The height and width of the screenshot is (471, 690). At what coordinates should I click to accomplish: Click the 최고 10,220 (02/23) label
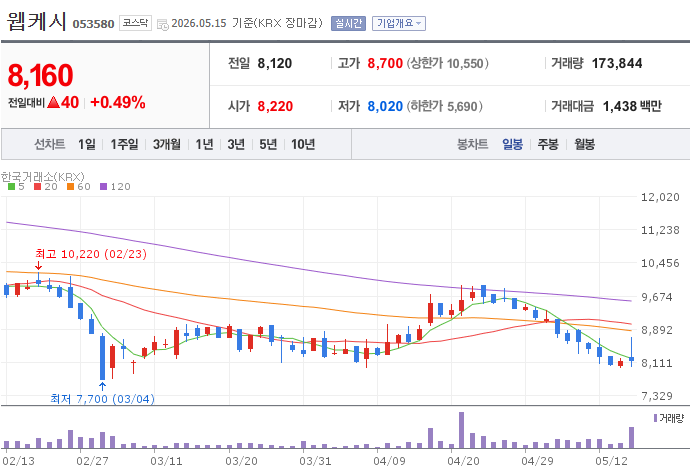[x=91, y=254]
